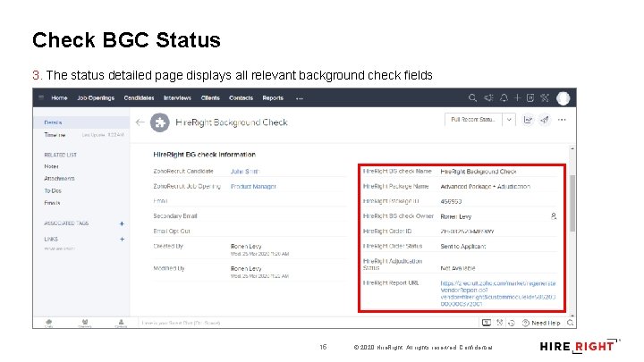Image resolution: width=644 pixels, height=362 pixels.
Task: Open the calendar icon in top bar
Action: coord(530,97)
